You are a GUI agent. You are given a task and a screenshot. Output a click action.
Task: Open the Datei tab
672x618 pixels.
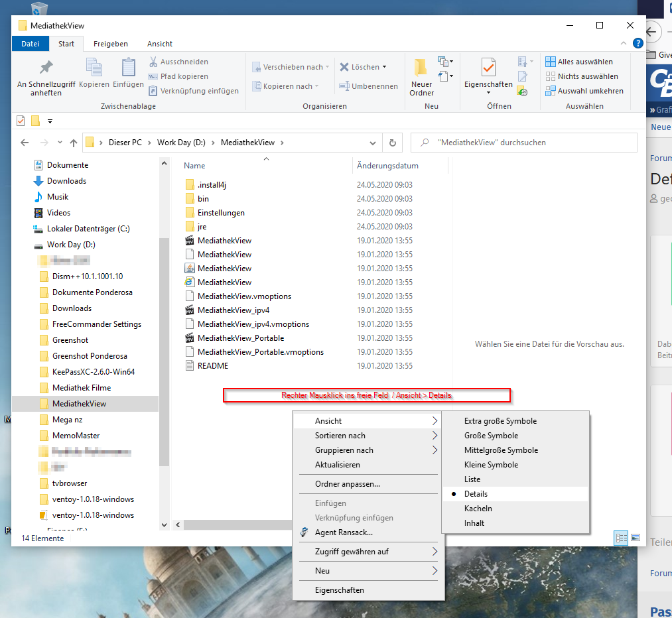(30, 44)
